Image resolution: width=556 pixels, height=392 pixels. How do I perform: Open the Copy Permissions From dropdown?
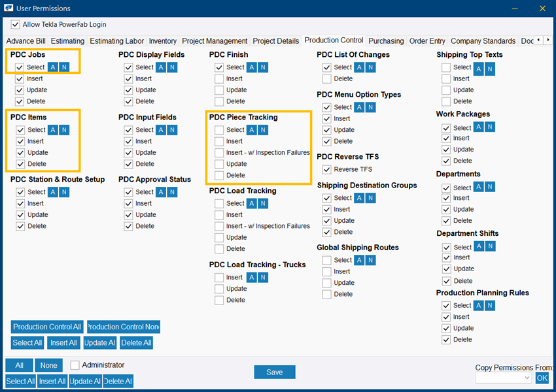(x=503, y=378)
